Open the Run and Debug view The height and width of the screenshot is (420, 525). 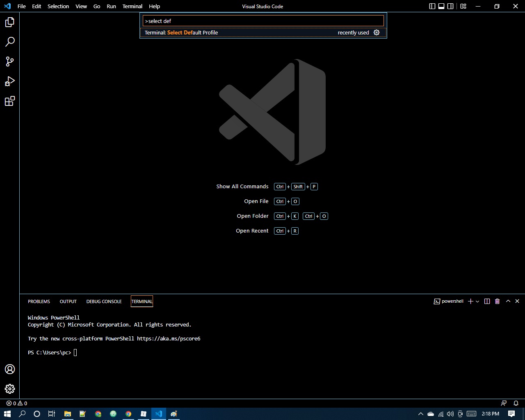(x=10, y=81)
